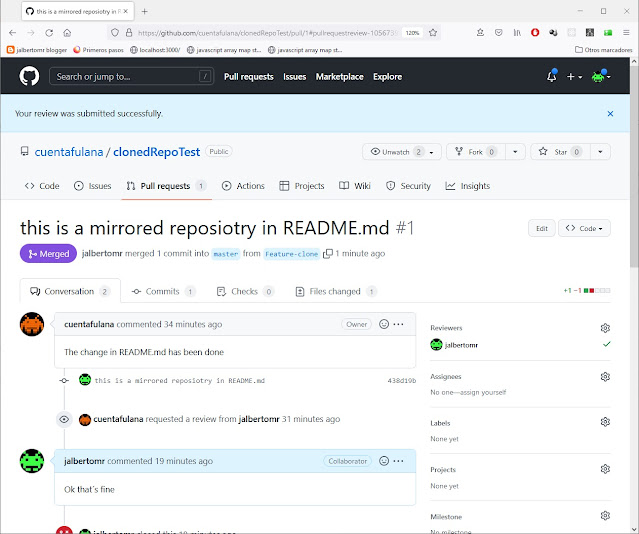Select the Conversation tab
The image size is (639, 534).
pyautogui.click(x=70, y=291)
